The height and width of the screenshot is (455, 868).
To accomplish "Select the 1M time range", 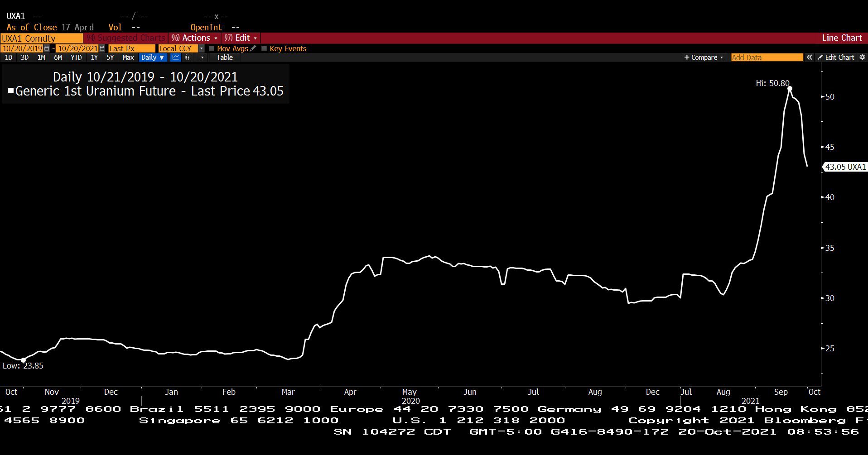I will coord(41,57).
